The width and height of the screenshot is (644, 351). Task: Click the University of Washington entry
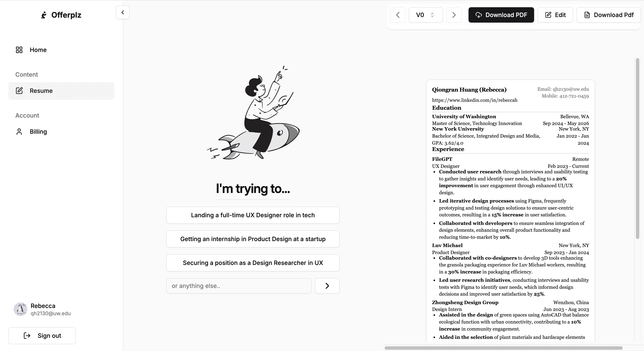click(464, 117)
